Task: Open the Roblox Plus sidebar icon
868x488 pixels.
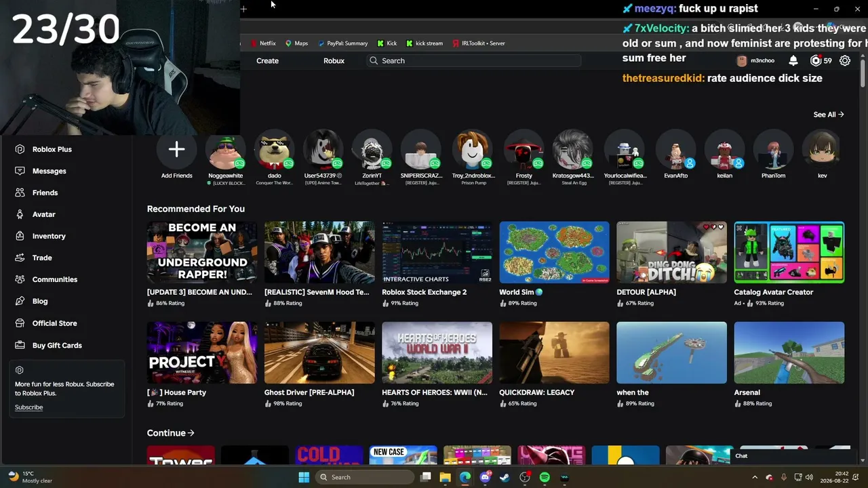Action: (20, 149)
